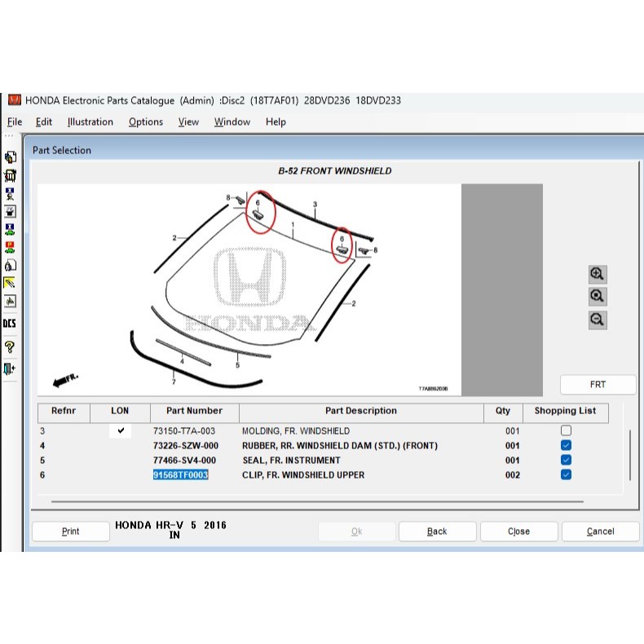Click the page with magnifier icon in sidebar

pos(11,265)
